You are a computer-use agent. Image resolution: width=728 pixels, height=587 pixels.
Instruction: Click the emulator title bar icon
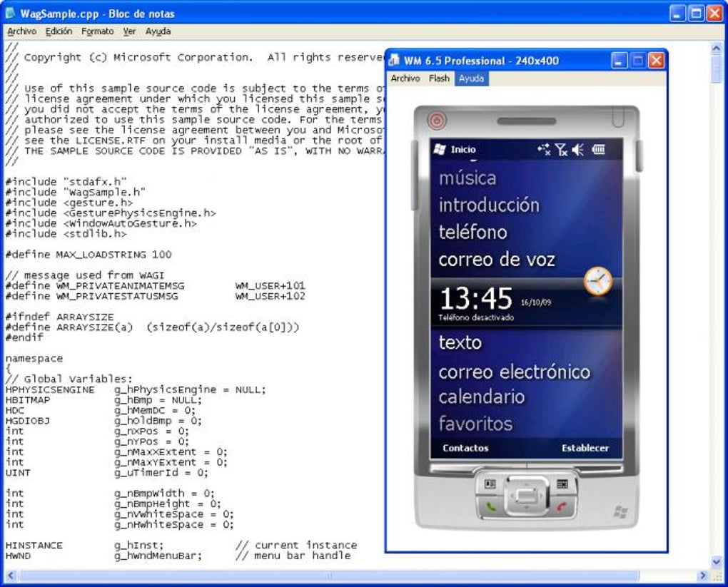tap(395, 61)
